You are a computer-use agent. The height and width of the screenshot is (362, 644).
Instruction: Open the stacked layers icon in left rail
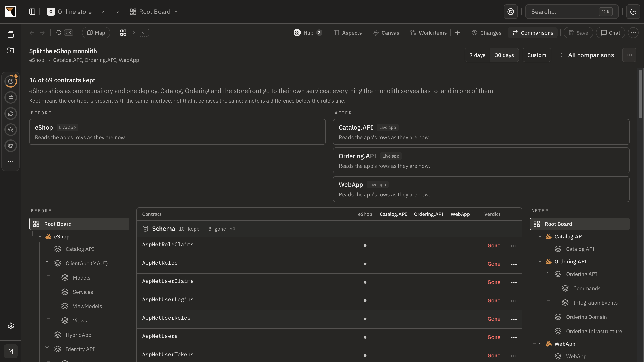pos(11,34)
